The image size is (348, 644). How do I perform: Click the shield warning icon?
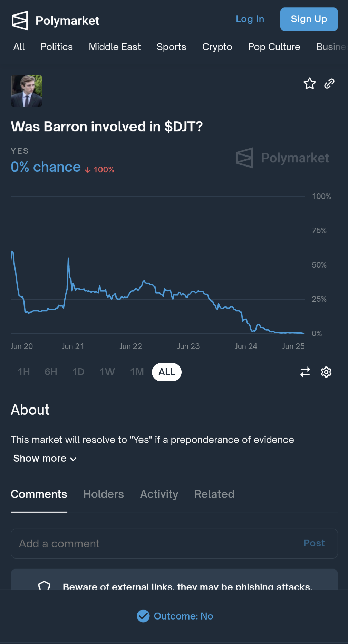(x=44, y=585)
